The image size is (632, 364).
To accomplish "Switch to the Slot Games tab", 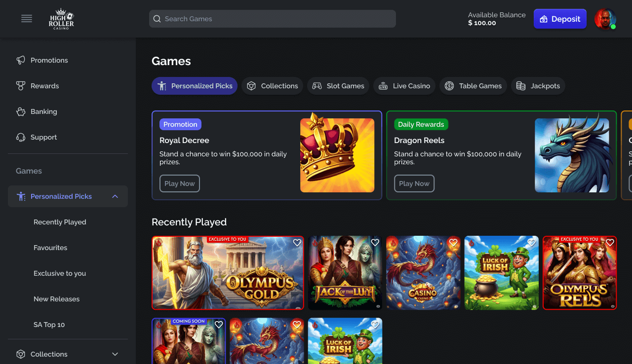I will click(x=338, y=86).
